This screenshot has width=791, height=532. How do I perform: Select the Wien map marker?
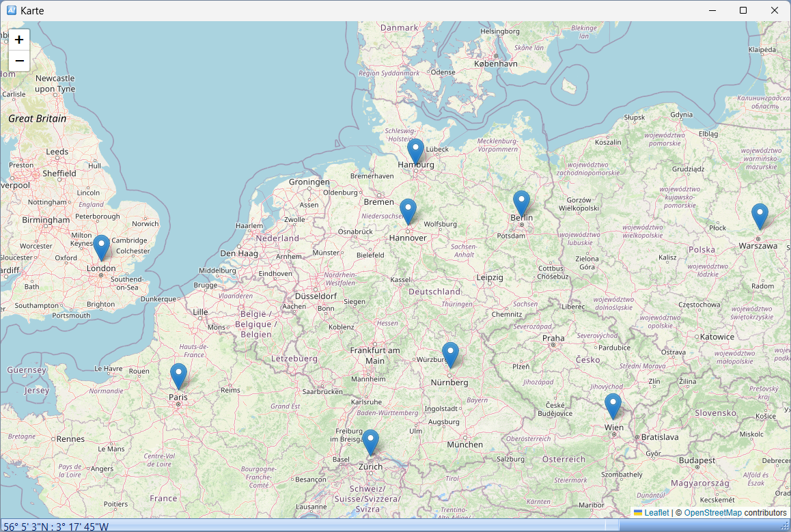pyautogui.click(x=613, y=405)
